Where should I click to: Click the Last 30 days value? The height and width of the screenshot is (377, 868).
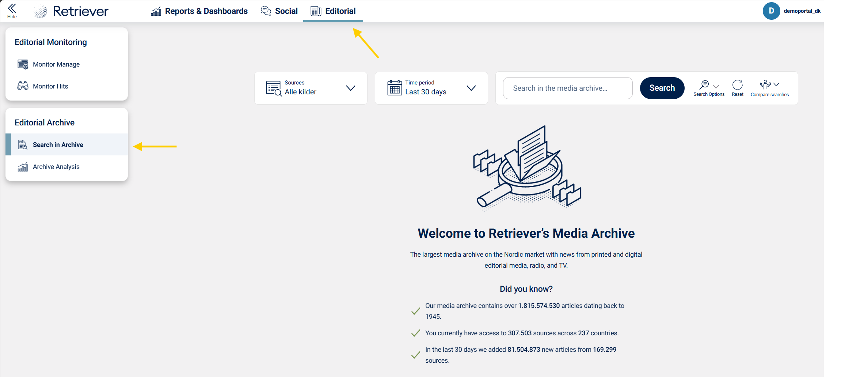coord(426,92)
